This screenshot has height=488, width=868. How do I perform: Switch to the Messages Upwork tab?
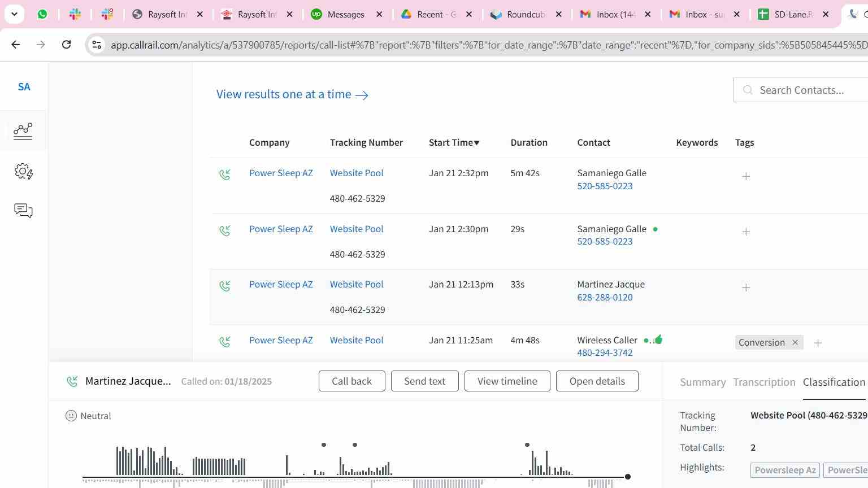[347, 14]
